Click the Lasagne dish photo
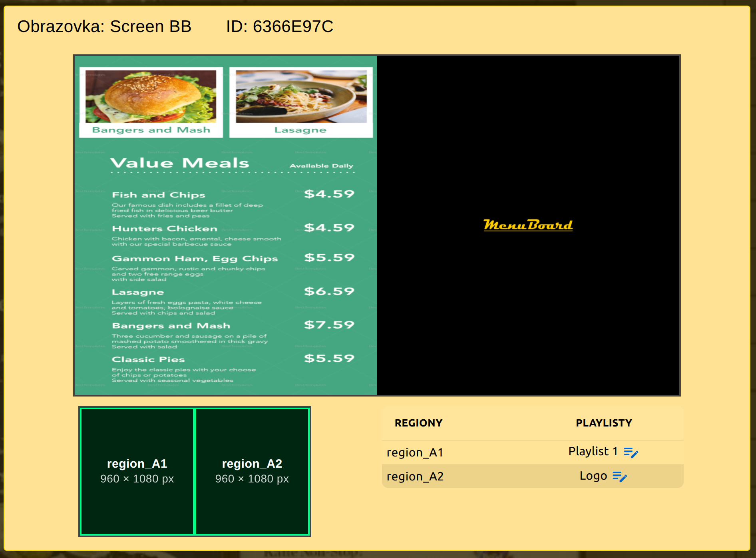 click(301, 97)
